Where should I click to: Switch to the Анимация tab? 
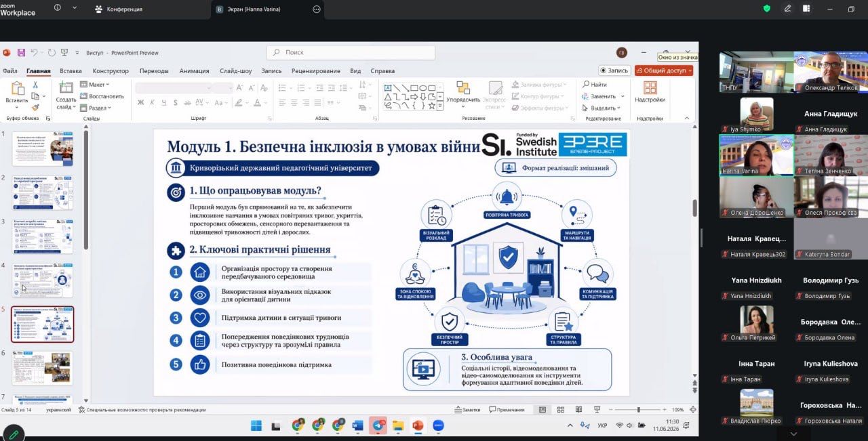(194, 70)
